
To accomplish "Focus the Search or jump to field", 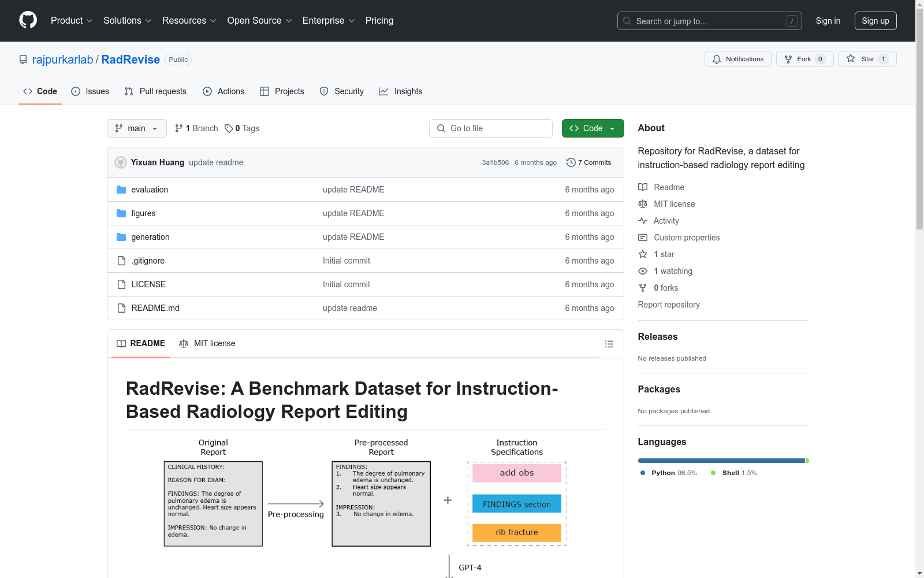I will pos(710,21).
